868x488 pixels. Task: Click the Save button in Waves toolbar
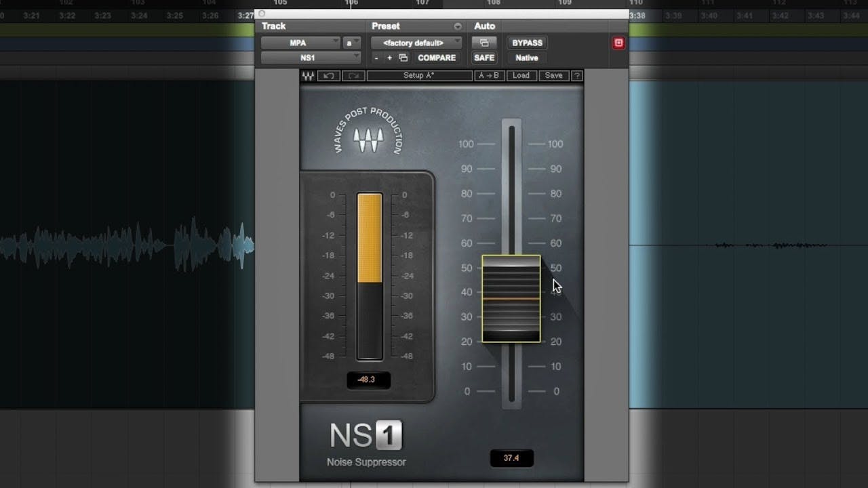tap(553, 76)
